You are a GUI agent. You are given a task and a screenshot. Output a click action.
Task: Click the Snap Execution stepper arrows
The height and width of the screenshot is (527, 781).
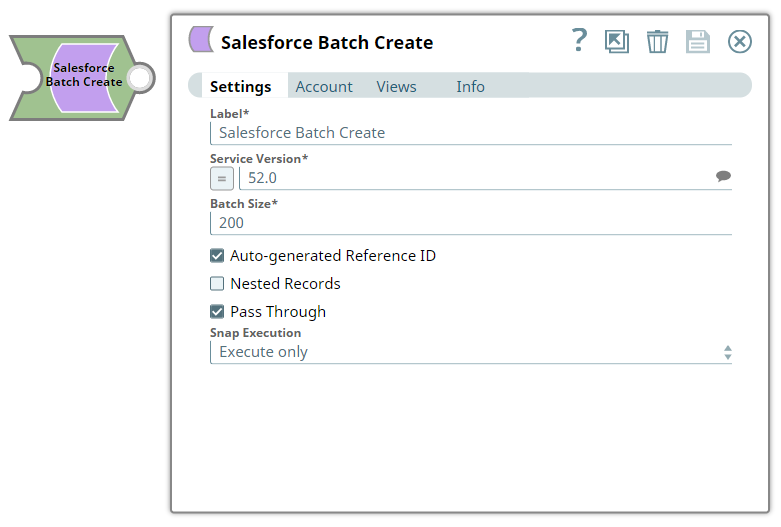pos(728,353)
